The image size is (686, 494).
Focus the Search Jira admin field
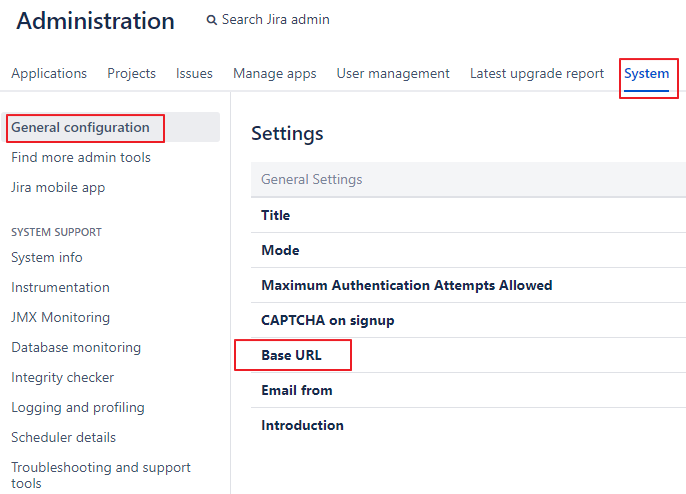click(x=275, y=20)
